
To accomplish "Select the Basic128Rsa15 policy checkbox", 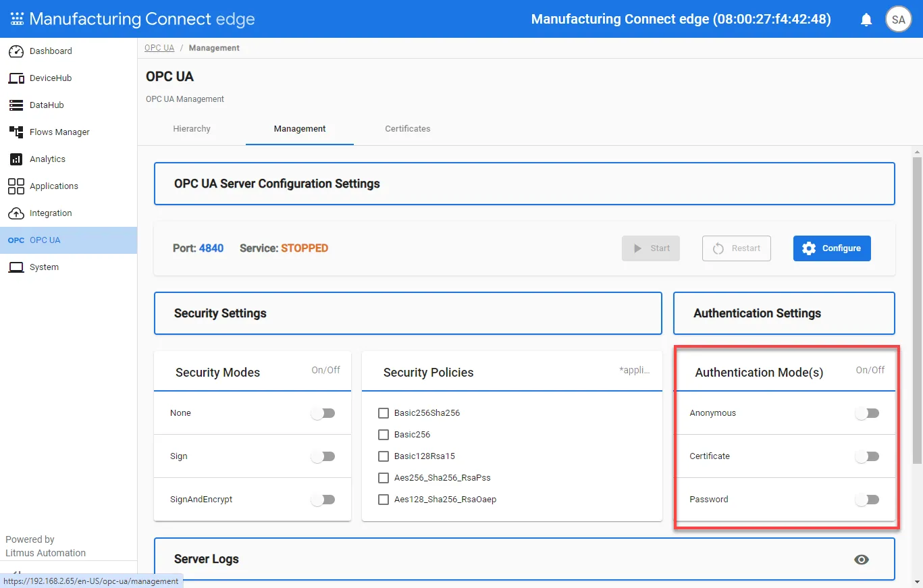I will click(384, 456).
